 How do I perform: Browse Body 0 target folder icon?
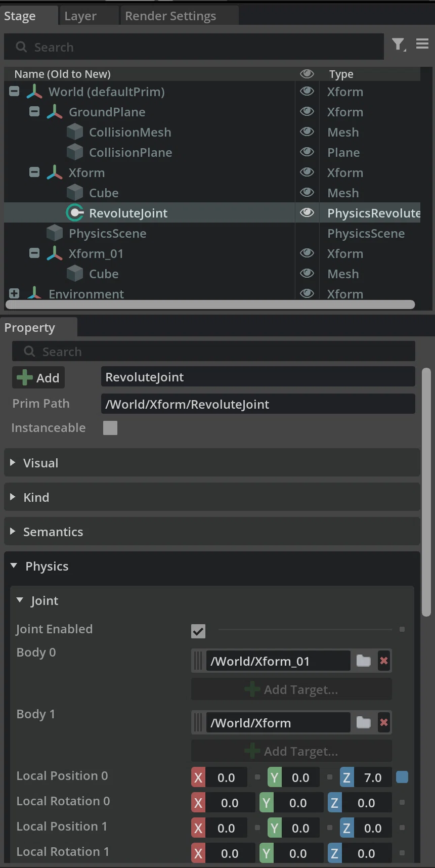(363, 661)
